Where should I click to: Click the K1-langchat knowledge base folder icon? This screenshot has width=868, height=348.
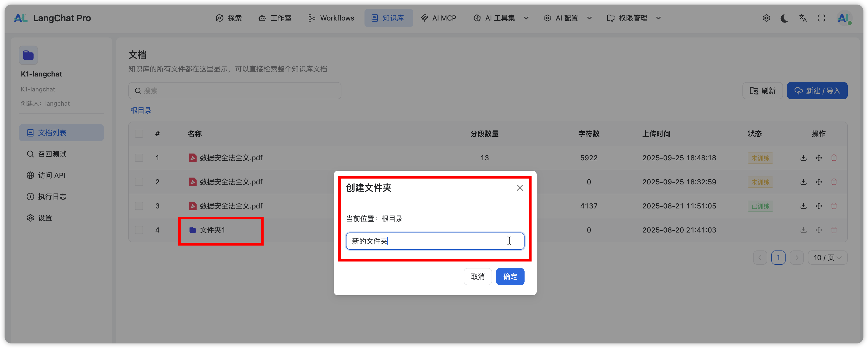click(28, 55)
